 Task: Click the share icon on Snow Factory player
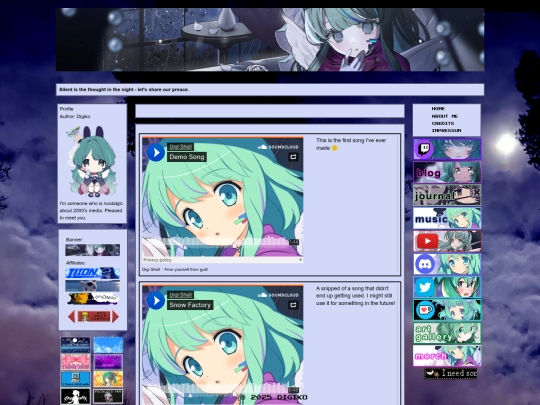pyautogui.click(x=293, y=305)
